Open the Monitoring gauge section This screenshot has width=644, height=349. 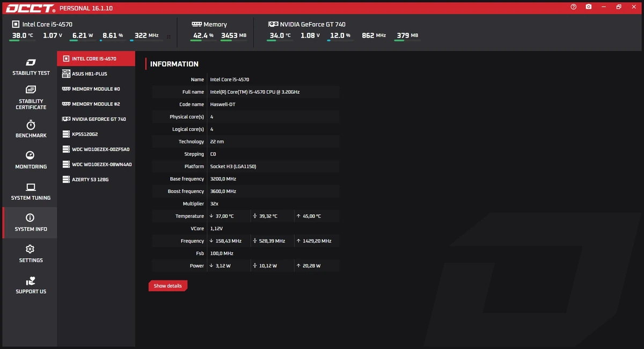coord(31,161)
